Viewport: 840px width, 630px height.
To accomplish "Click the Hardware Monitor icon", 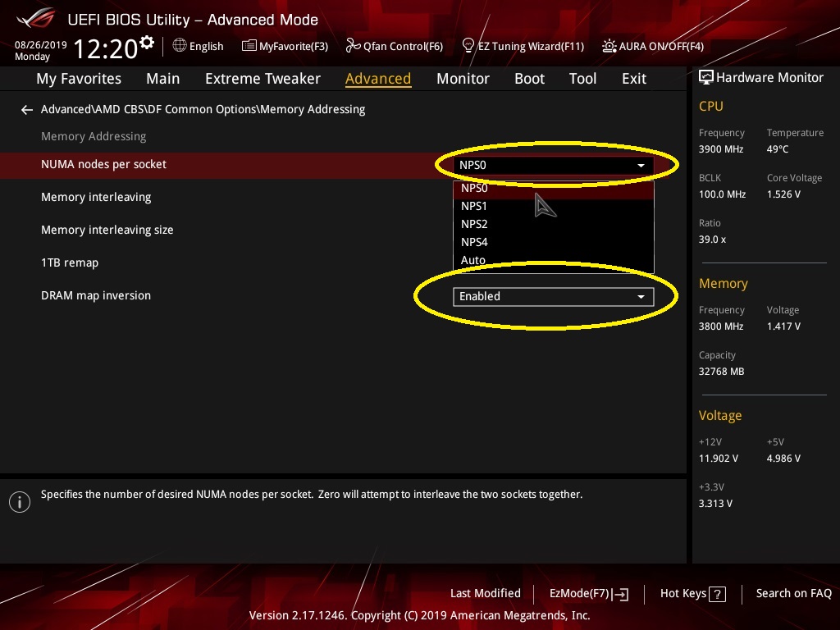I will 706,78.
